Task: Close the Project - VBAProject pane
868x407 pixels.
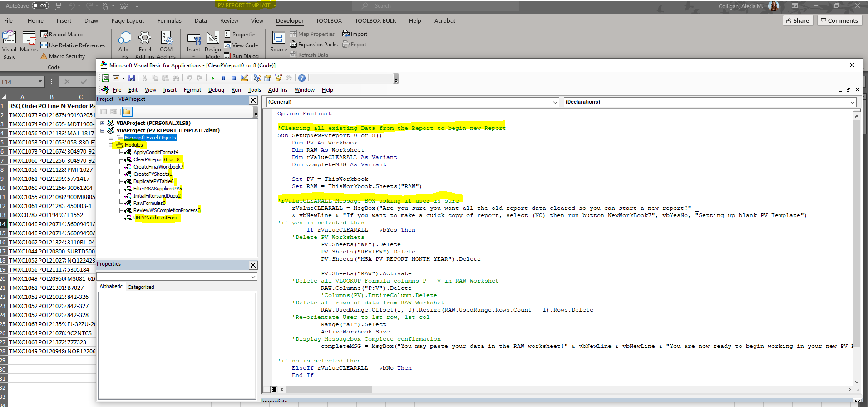Action: point(253,100)
